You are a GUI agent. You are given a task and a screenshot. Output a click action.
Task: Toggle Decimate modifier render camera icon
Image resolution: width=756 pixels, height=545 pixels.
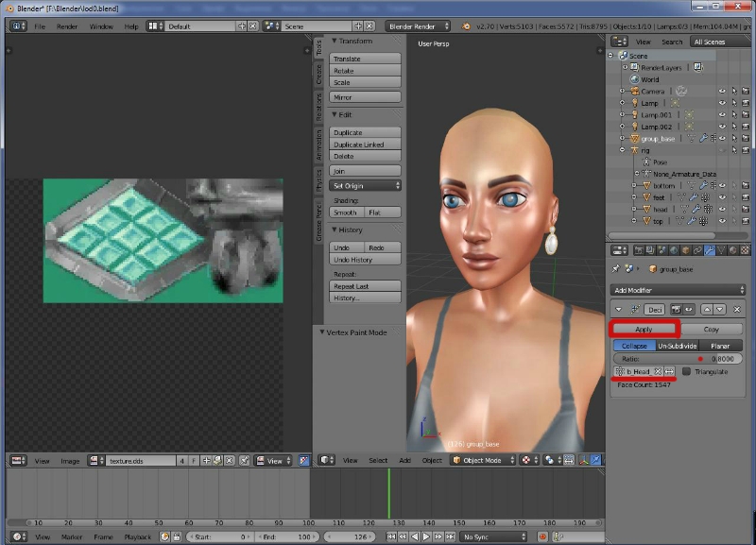pos(678,309)
